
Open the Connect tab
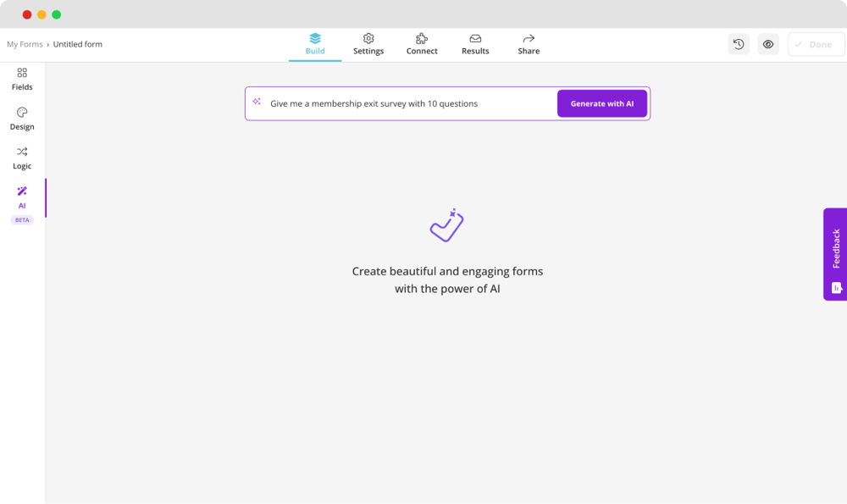tap(421, 44)
